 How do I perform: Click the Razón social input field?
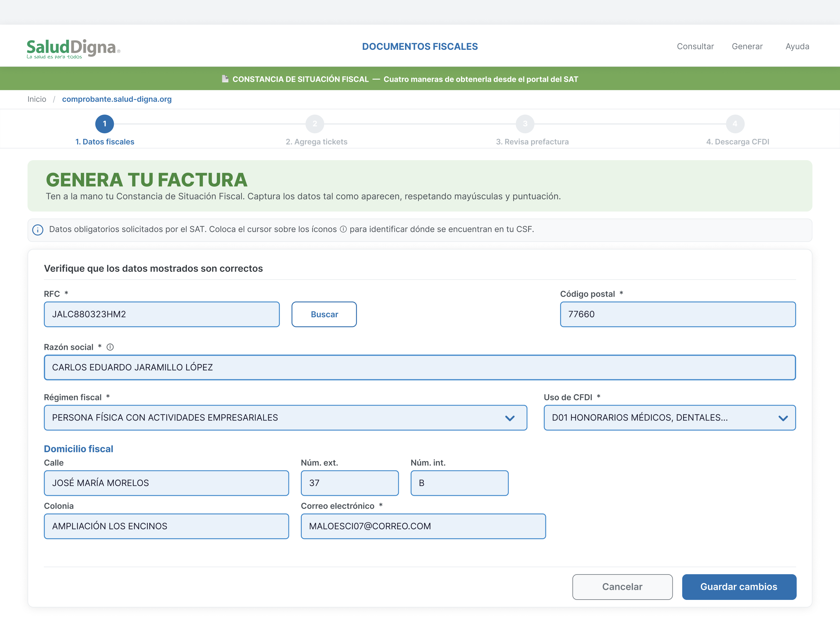pyautogui.click(x=420, y=367)
